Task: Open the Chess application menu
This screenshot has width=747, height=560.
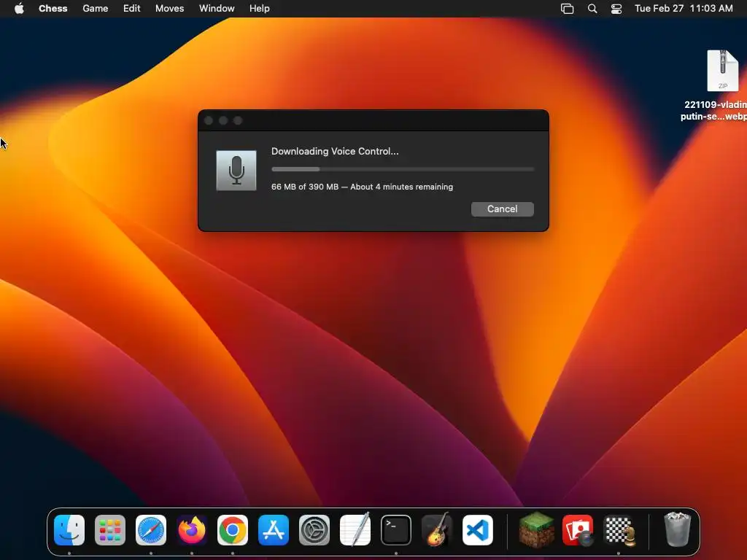Action: (x=53, y=8)
